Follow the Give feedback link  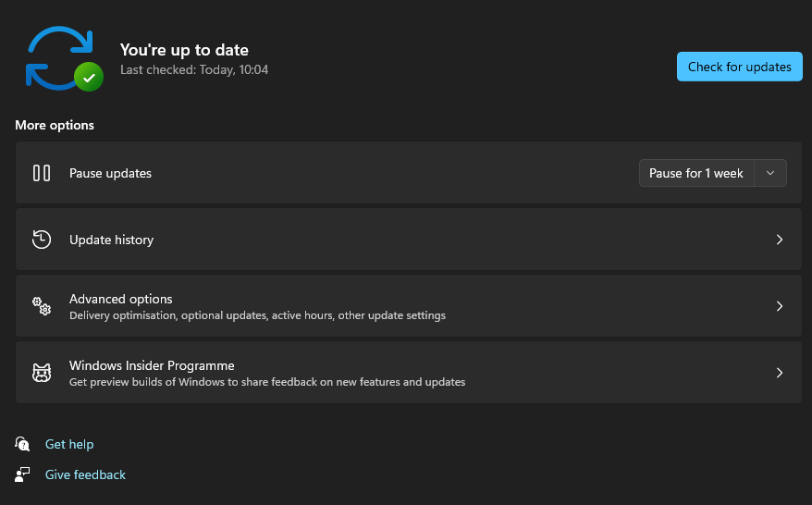click(85, 474)
